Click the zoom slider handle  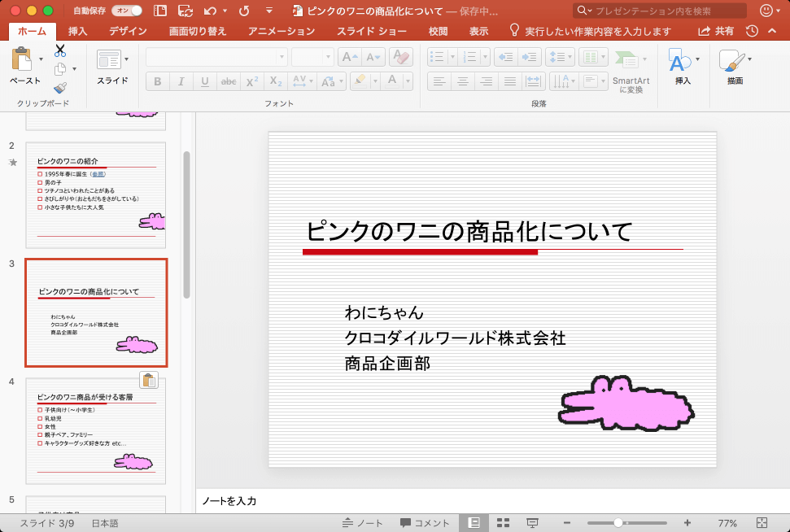(618, 523)
